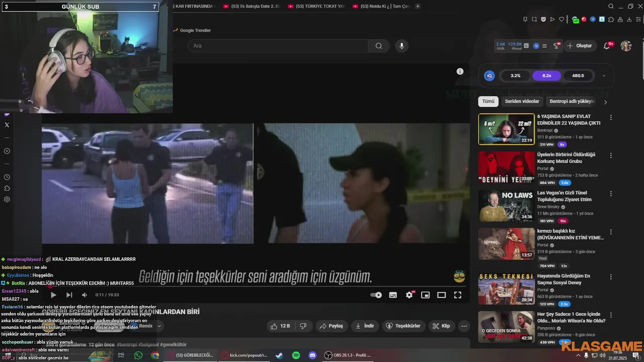Open the account avatar menu
The height and width of the screenshot is (362, 644).
[x=626, y=46]
